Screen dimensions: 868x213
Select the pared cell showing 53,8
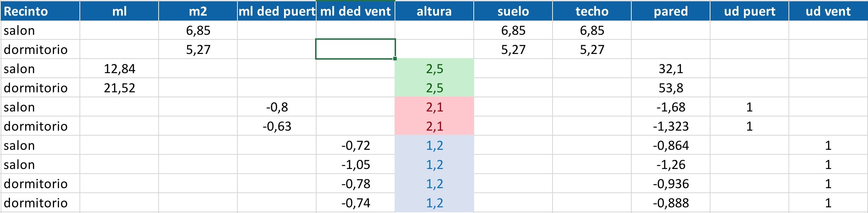tap(671, 88)
